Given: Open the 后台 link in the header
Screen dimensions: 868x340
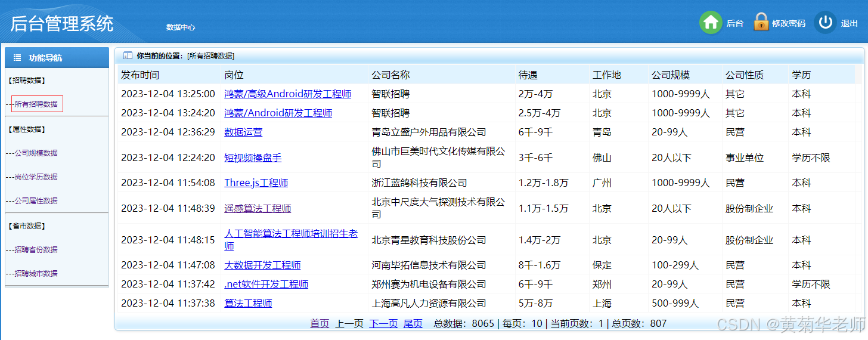Looking at the screenshot, I should point(735,23).
